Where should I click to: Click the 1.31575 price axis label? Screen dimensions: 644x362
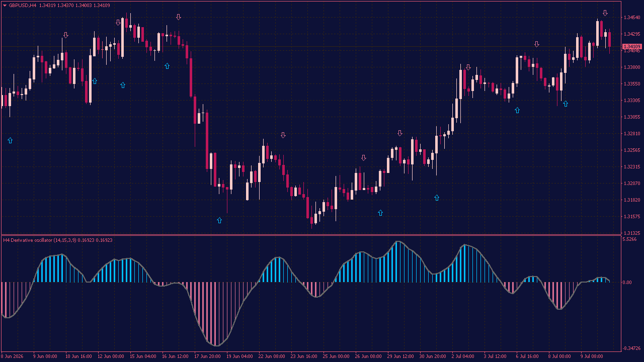(x=631, y=217)
